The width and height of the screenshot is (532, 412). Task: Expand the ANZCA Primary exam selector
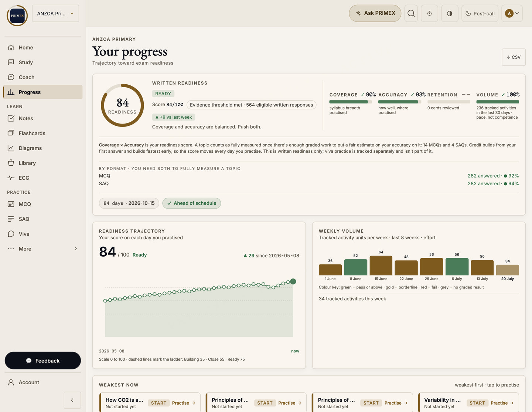tap(55, 13)
